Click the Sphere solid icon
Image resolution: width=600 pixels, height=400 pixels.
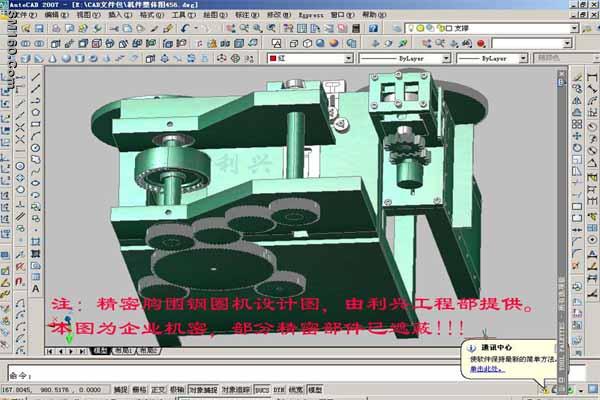(x=67, y=59)
